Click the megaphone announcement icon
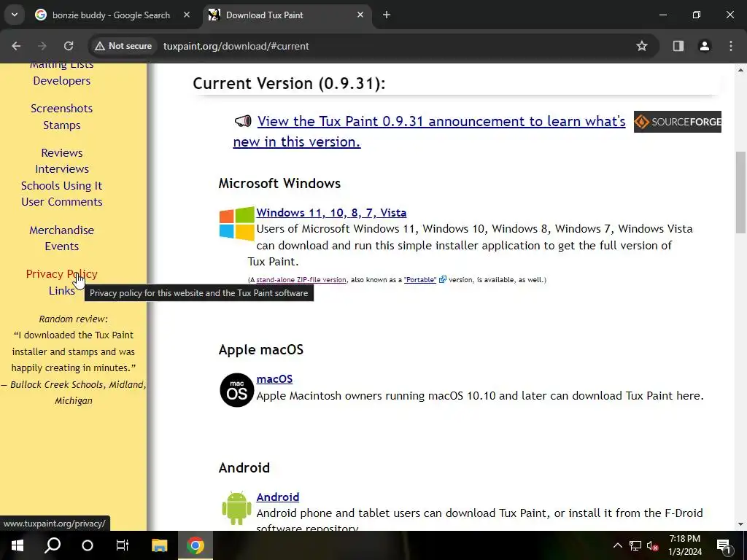The width and height of the screenshot is (747, 560). pyautogui.click(x=243, y=121)
